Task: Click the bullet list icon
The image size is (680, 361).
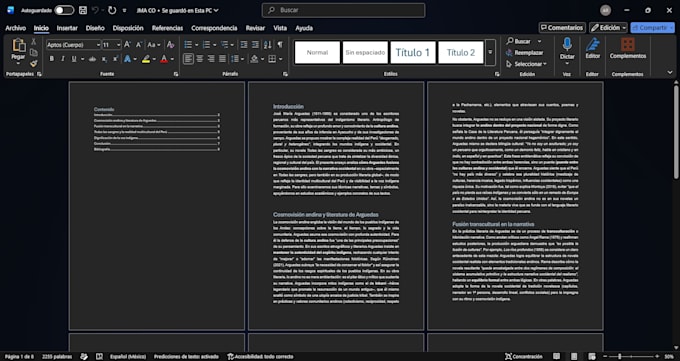Action: (x=188, y=45)
